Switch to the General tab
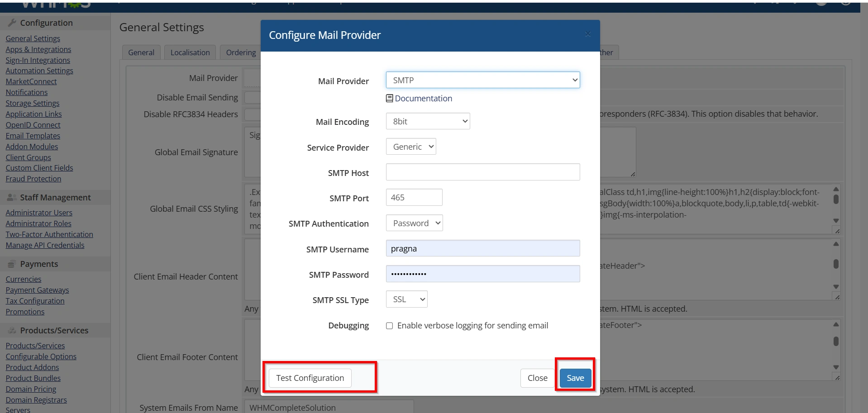The image size is (868, 413). [141, 52]
